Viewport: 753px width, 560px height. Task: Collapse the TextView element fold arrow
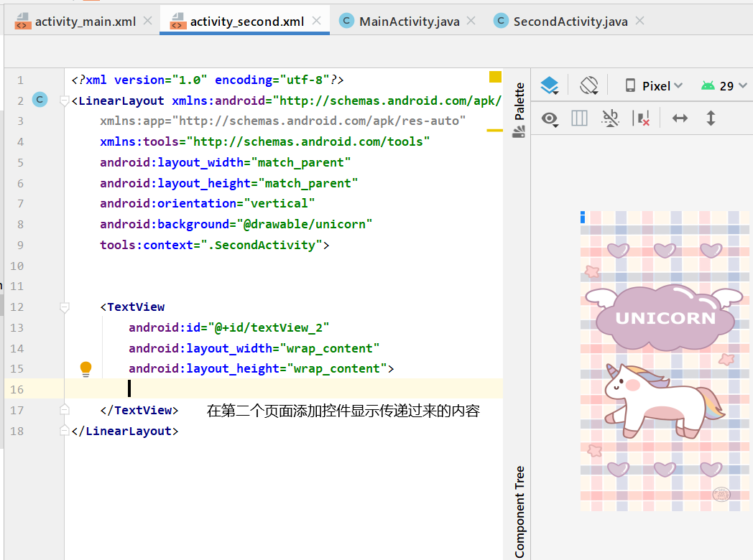[x=64, y=306]
